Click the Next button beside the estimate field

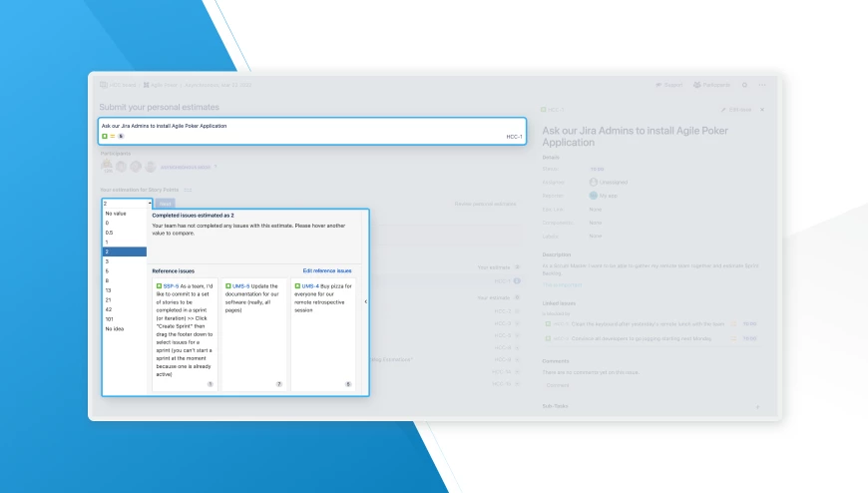click(165, 204)
